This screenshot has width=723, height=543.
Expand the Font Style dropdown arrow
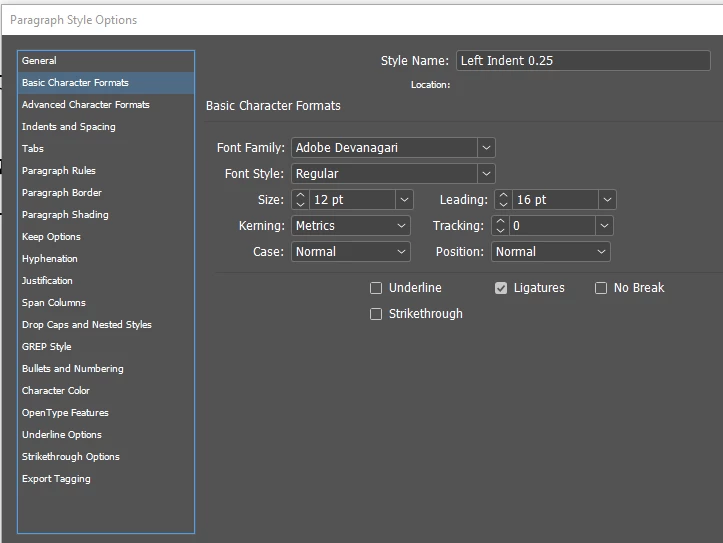486,174
